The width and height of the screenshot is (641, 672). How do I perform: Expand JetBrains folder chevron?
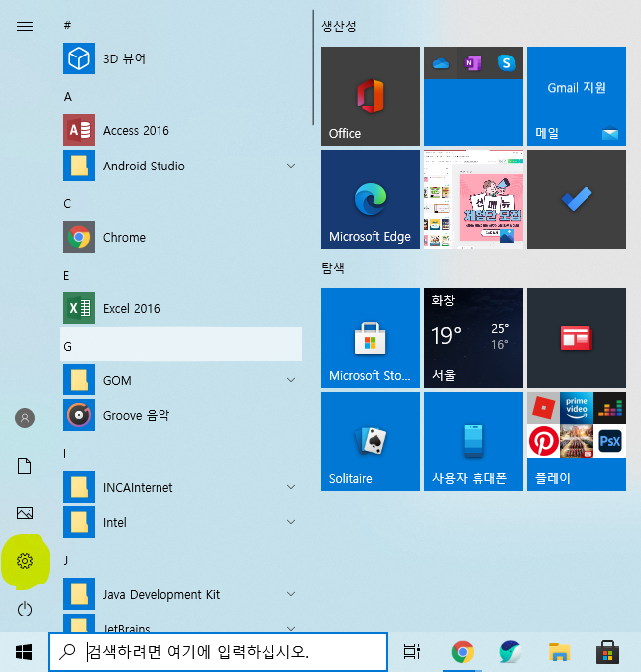pos(291,628)
